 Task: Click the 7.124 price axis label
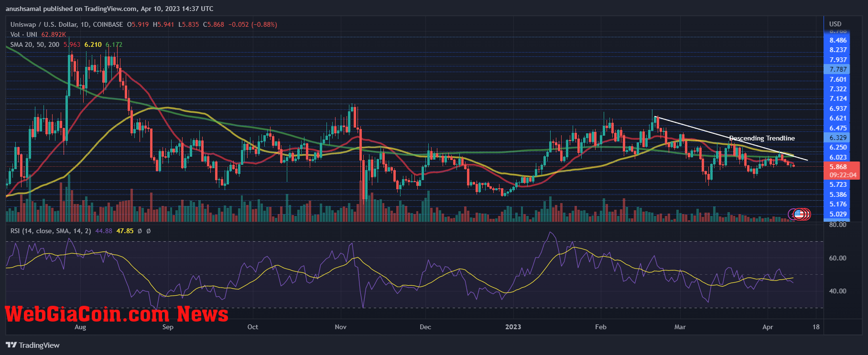(838, 98)
